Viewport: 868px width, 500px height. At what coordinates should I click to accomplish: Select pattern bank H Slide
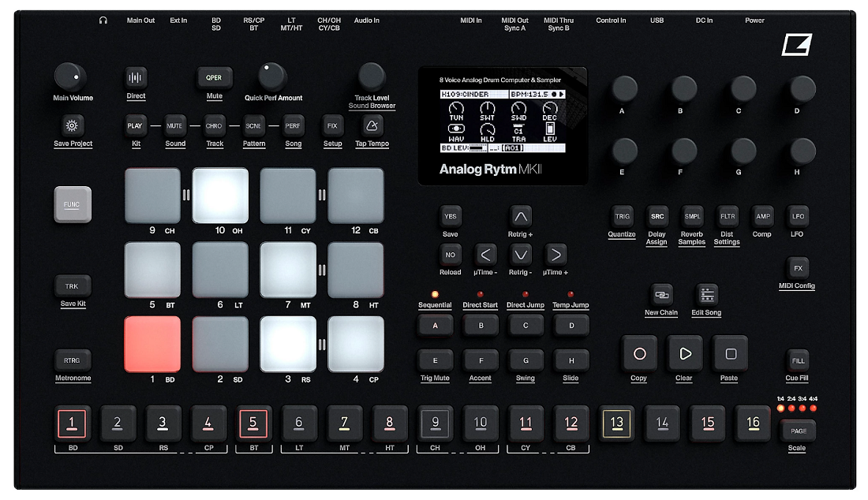tap(571, 360)
